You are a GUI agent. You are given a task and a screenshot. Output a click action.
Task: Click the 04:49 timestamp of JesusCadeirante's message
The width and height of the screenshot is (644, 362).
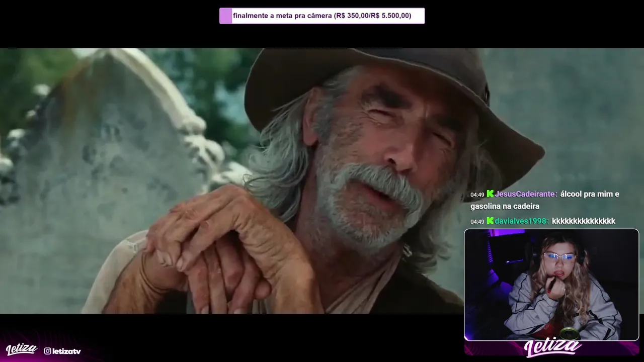(477, 195)
